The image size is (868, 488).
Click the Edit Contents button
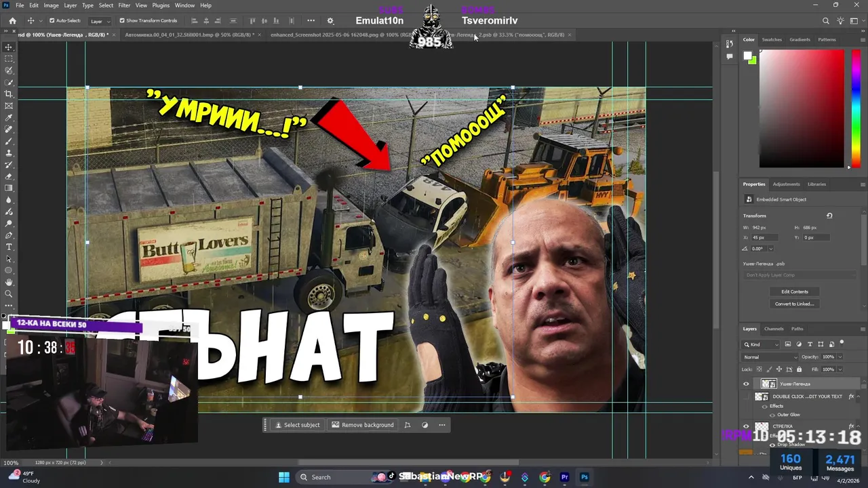pos(794,291)
